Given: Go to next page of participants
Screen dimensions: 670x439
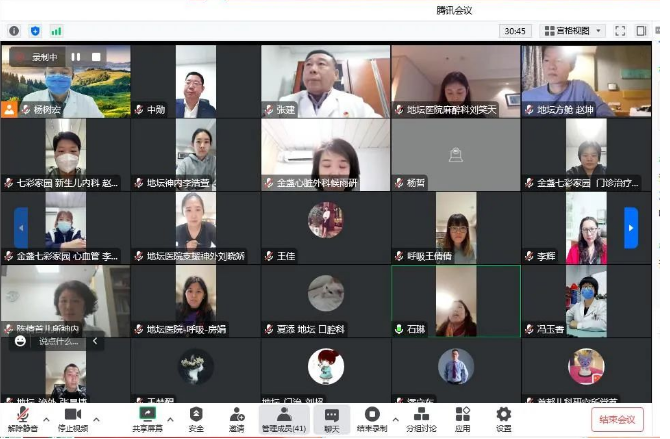Looking at the screenshot, I should click(x=631, y=228).
